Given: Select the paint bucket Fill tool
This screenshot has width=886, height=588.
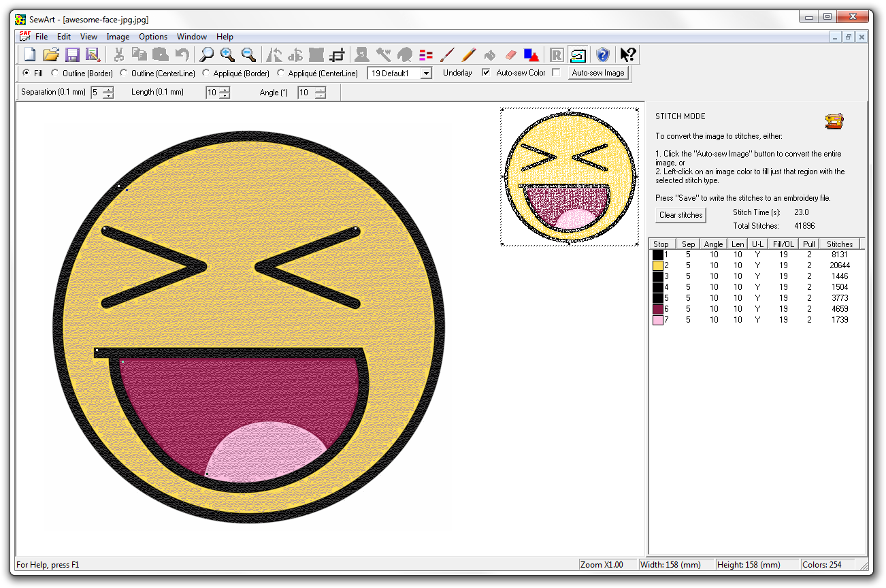Looking at the screenshot, I should tap(489, 54).
